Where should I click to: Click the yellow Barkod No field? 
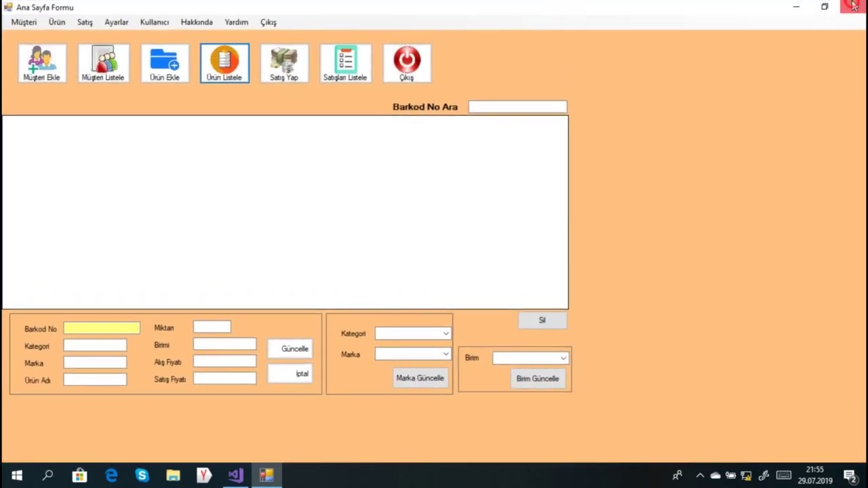(102, 328)
